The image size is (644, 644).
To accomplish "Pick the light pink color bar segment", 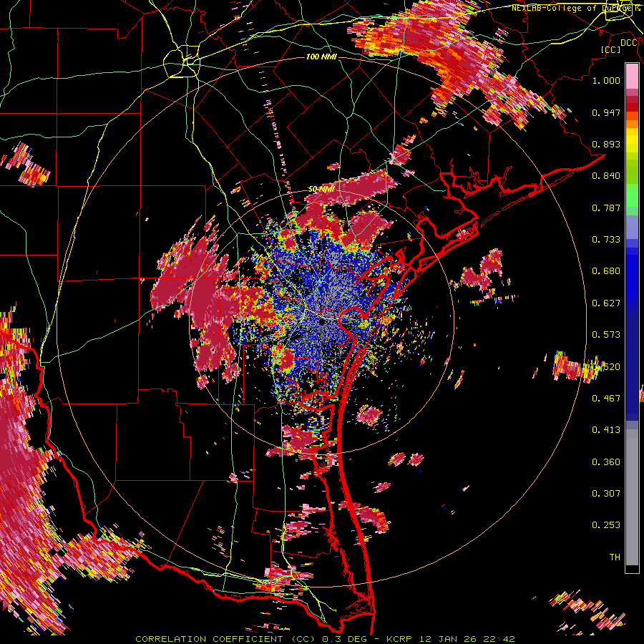I will point(632,77).
